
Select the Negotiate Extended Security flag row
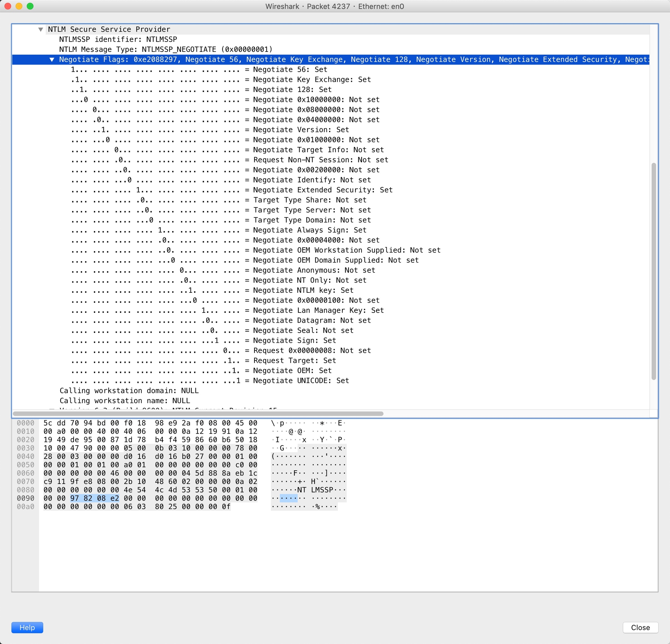(x=322, y=190)
